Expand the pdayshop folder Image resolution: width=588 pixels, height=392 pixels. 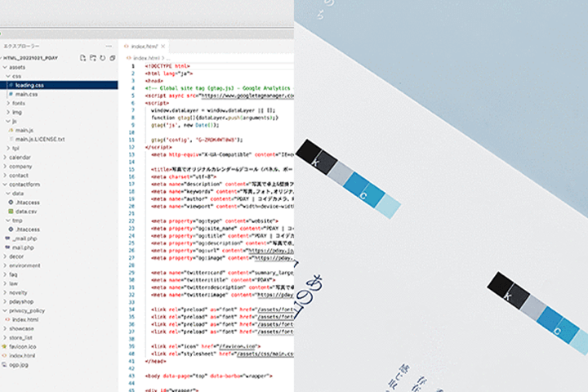click(5, 301)
